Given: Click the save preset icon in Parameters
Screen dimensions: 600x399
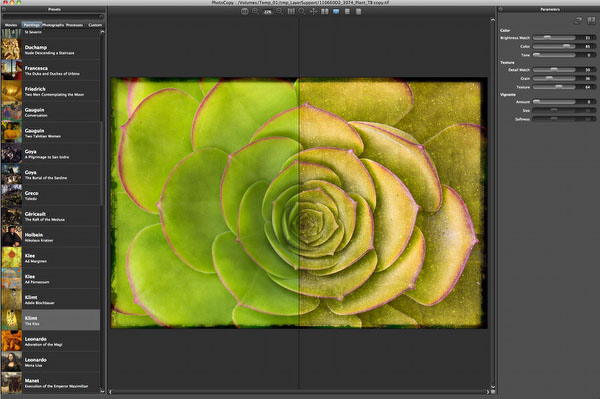Looking at the screenshot, I should 591,21.
